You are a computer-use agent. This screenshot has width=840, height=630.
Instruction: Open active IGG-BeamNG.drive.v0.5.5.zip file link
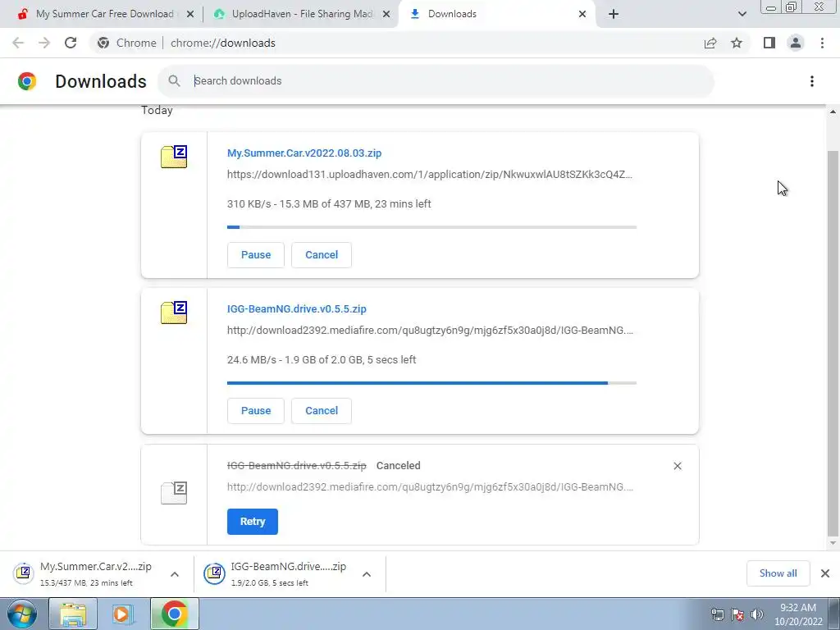tap(297, 309)
